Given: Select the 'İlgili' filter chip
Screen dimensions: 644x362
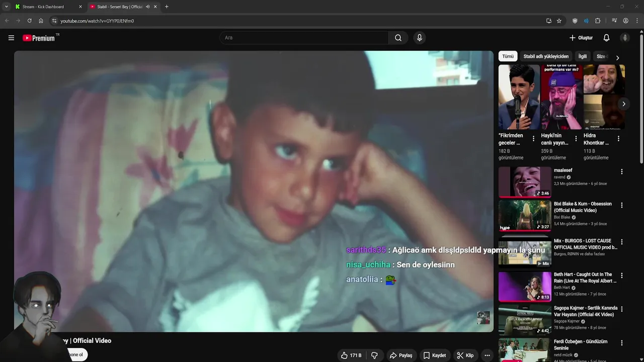Looking at the screenshot, I should click(x=583, y=56).
